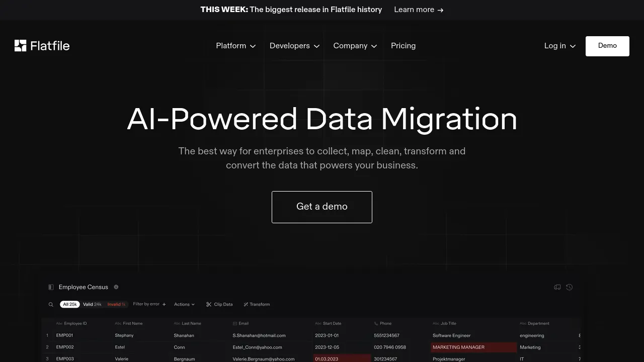The height and width of the screenshot is (362, 644).
Task: Toggle sidebar icon beside Employee Census
Action: pyautogui.click(x=51, y=287)
